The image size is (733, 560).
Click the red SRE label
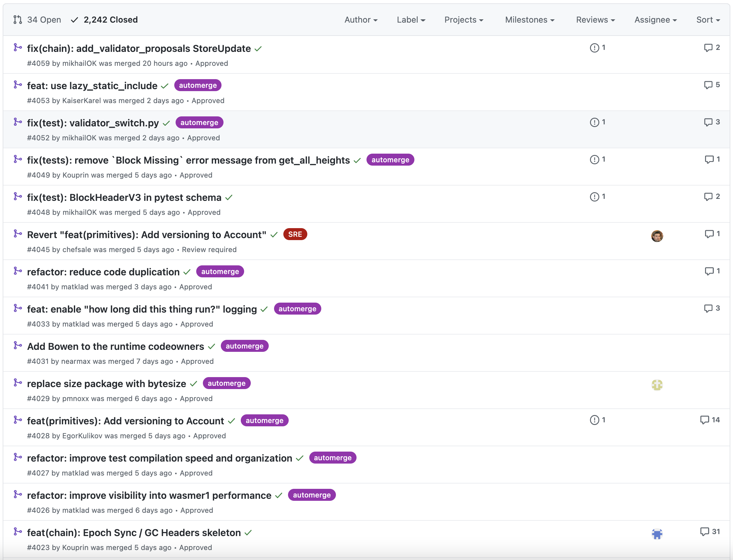[x=295, y=234]
